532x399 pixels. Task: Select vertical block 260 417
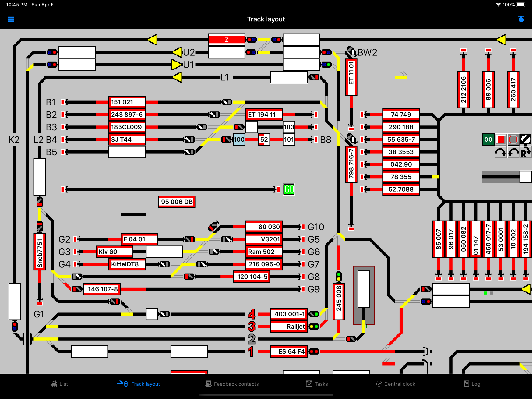click(513, 90)
